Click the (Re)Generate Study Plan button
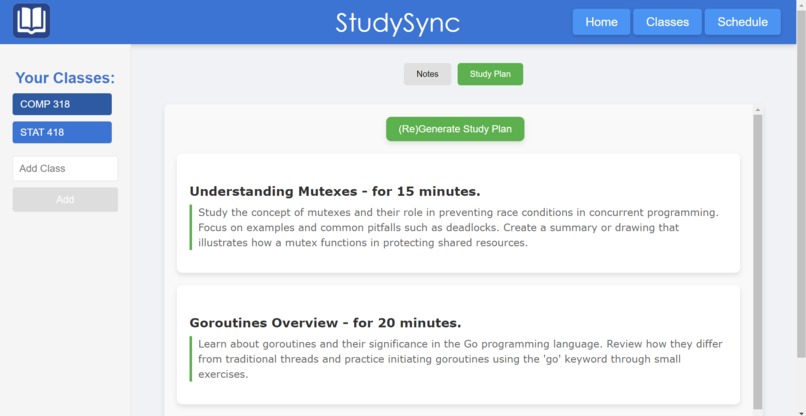This screenshot has width=806, height=416. [455, 129]
